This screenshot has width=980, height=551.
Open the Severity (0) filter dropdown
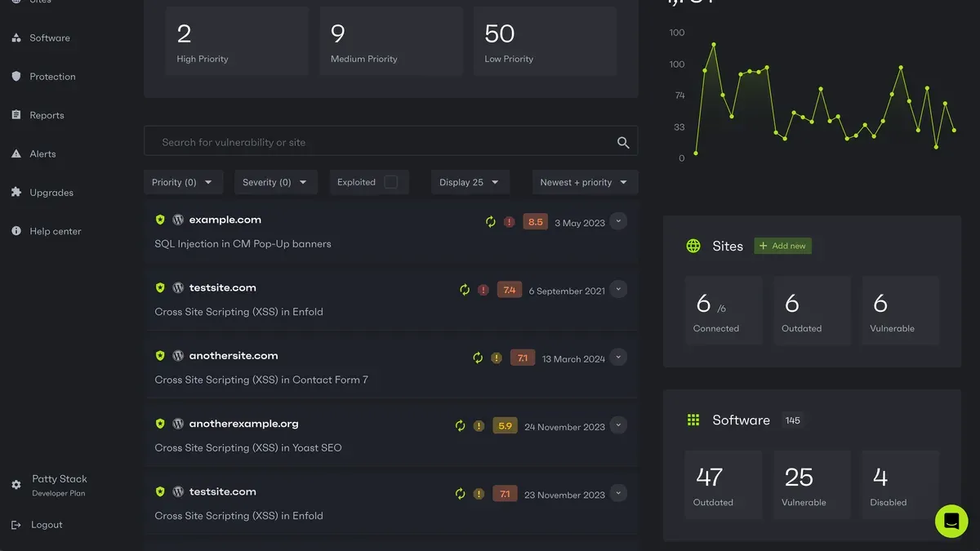pyautogui.click(x=276, y=182)
